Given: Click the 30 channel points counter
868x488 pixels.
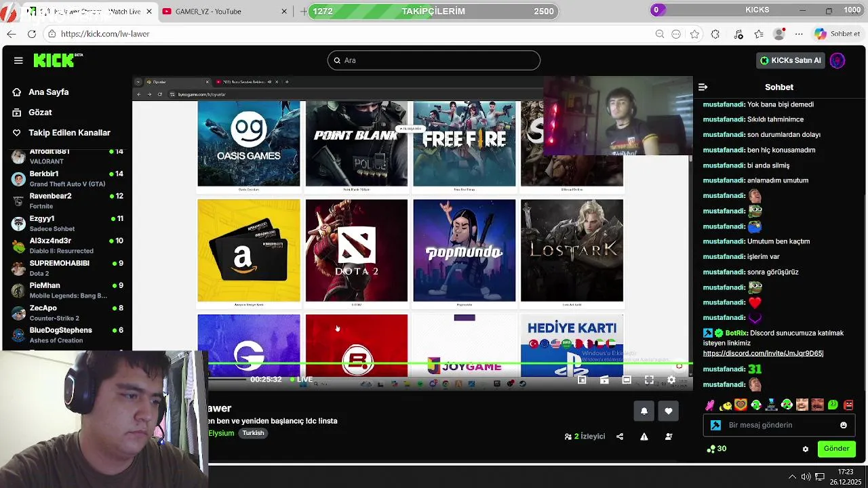Looking at the screenshot, I should [717, 449].
